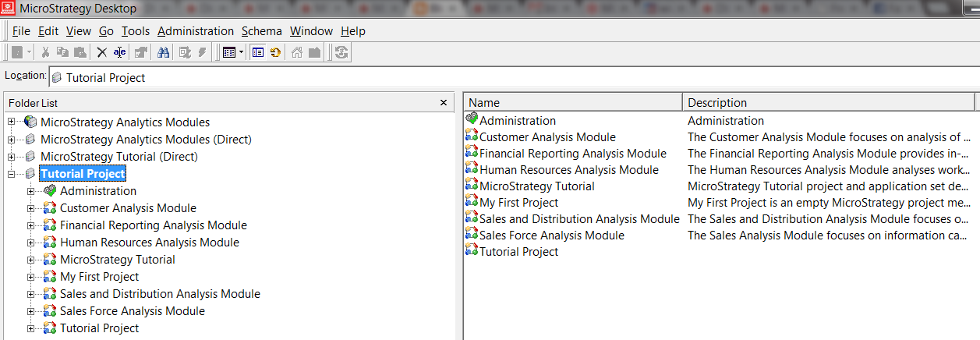This screenshot has width=980, height=340.
Task: Open the Window menu
Action: [x=311, y=31]
